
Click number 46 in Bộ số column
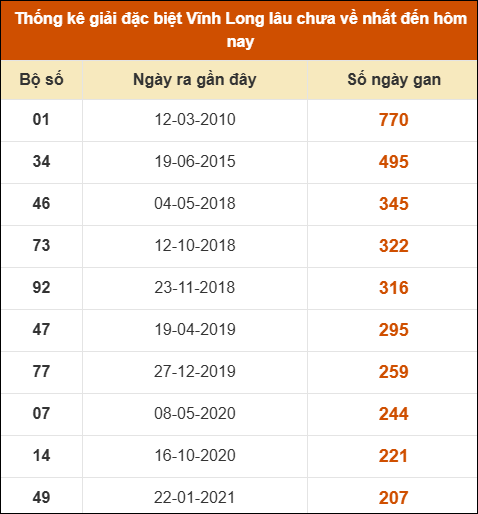(x=41, y=204)
